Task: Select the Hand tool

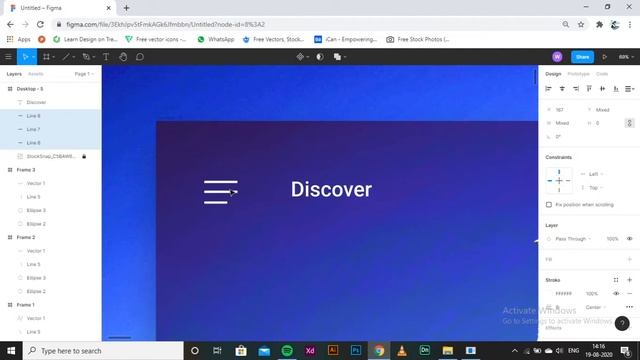Action: click(x=123, y=57)
